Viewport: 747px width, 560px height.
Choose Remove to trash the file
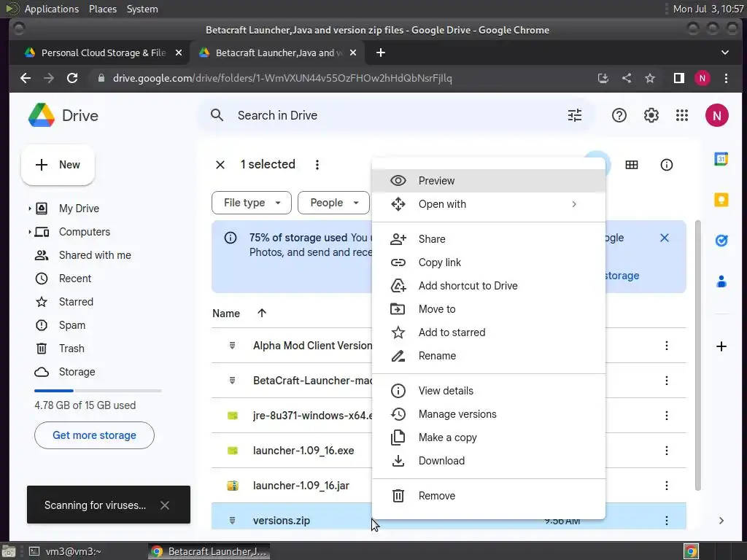[488, 496]
